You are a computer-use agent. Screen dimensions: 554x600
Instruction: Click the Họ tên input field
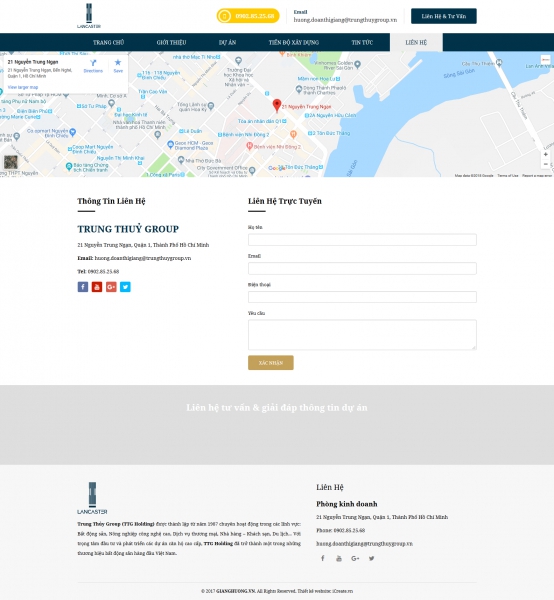(362, 240)
